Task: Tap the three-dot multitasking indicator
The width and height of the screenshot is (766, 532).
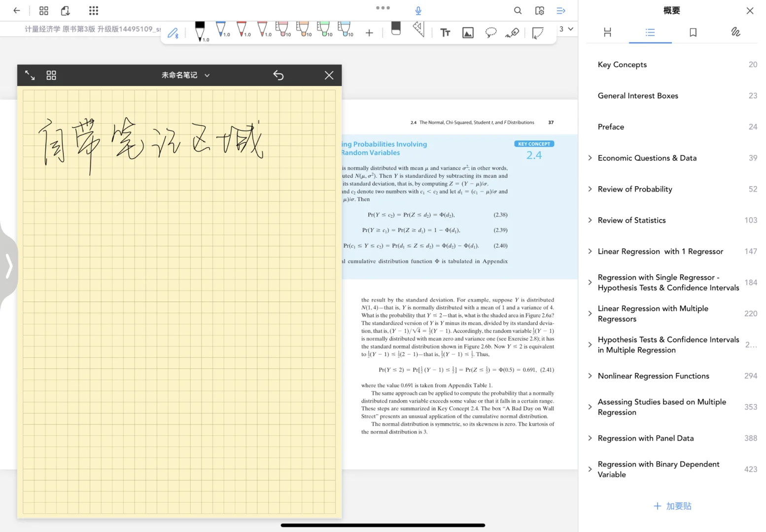Action: [x=383, y=8]
